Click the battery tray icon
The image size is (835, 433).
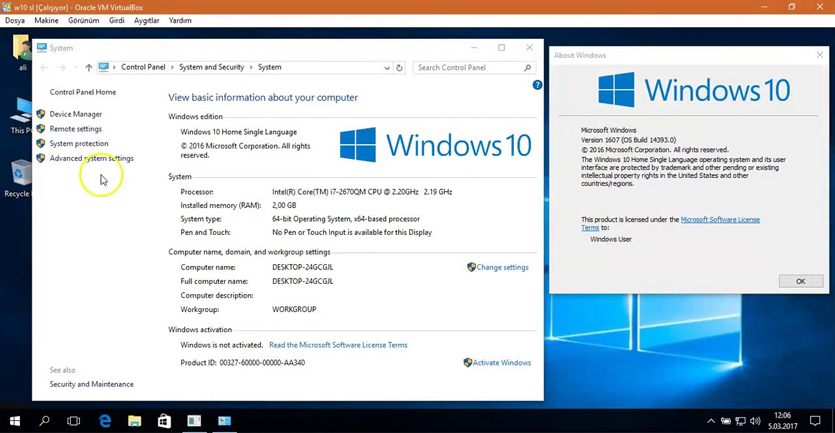click(726, 421)
